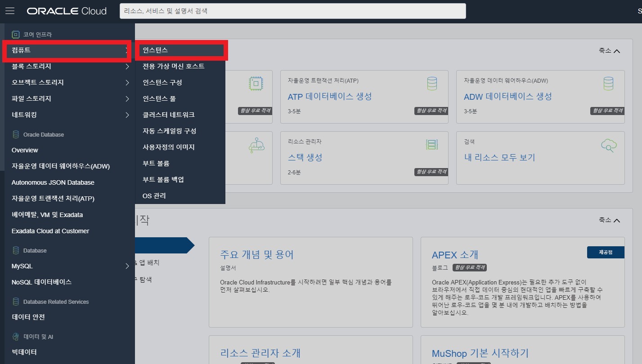The width and height of the screenshot is (642, 364).
Task: Open the 컴퓨트 menu item
Action: coord(67,50)
